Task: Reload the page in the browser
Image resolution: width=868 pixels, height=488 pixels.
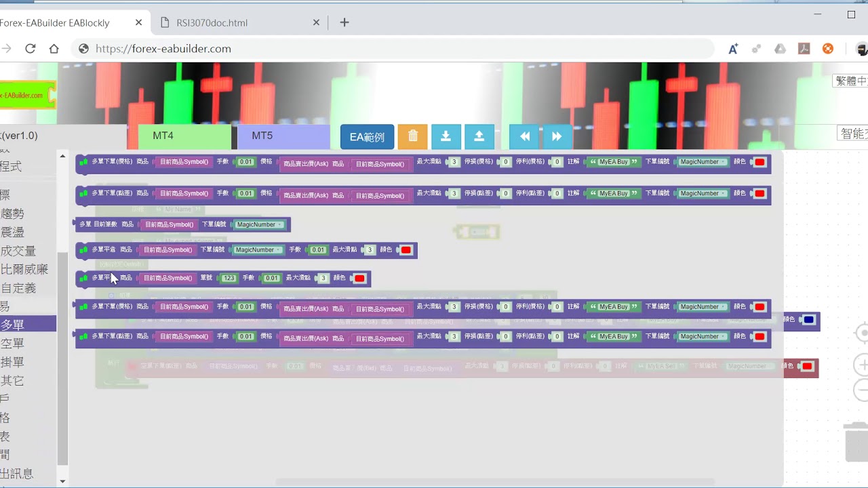Action: (x=30, y=49)
